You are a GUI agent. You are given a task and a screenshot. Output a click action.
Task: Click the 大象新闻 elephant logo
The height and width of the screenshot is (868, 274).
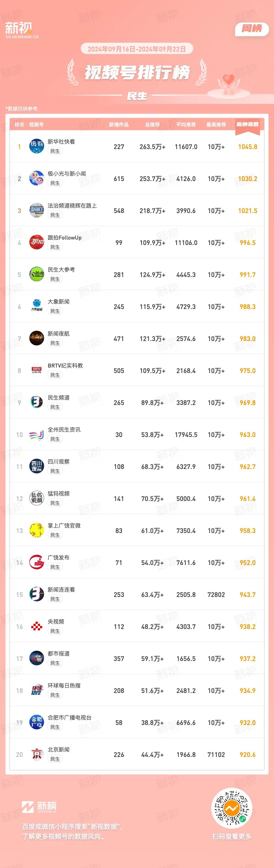pyautogui.click(x=36, y=306)
